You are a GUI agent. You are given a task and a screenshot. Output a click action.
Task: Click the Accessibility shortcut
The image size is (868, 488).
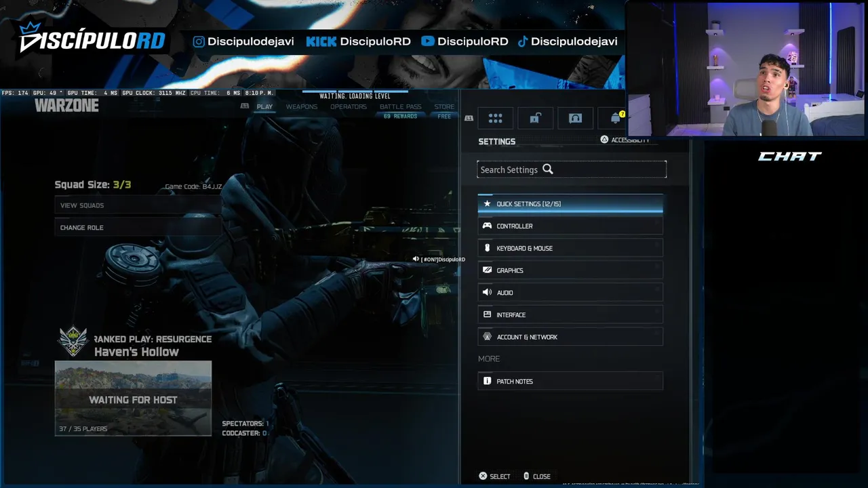(625, 140)
